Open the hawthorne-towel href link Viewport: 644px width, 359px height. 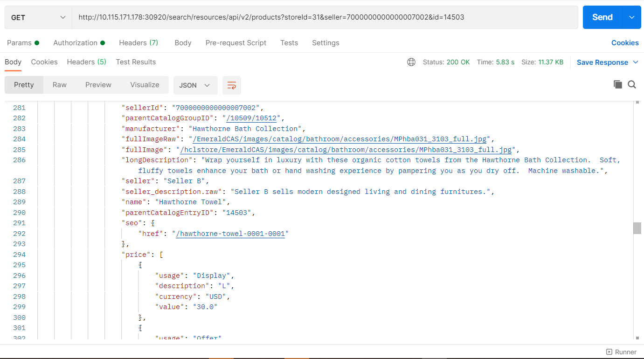click(230, 234)
